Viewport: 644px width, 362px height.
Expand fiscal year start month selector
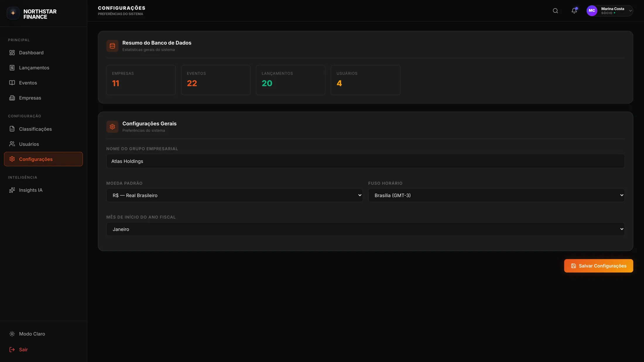(x=365, y=229)
